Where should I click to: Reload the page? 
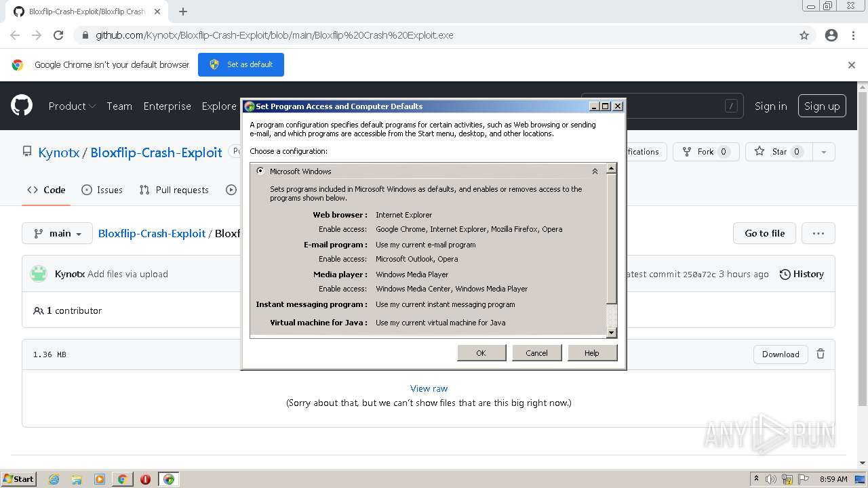pos(58,35)
